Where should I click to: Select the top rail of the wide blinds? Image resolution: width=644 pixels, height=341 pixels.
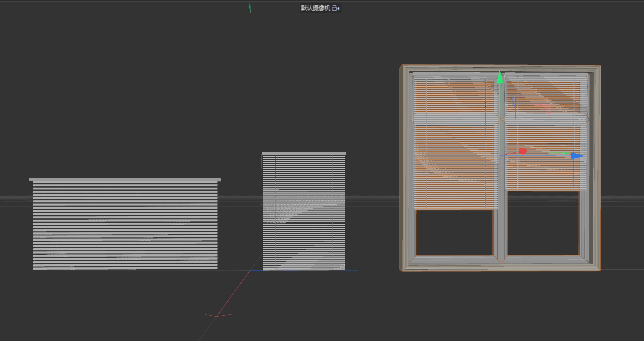pos(125,180)
